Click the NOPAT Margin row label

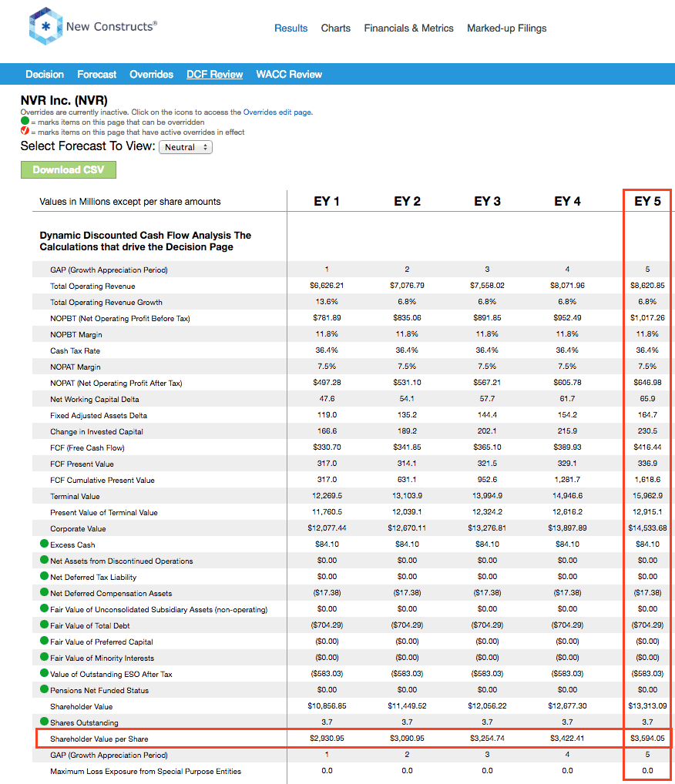click(76, 367)
